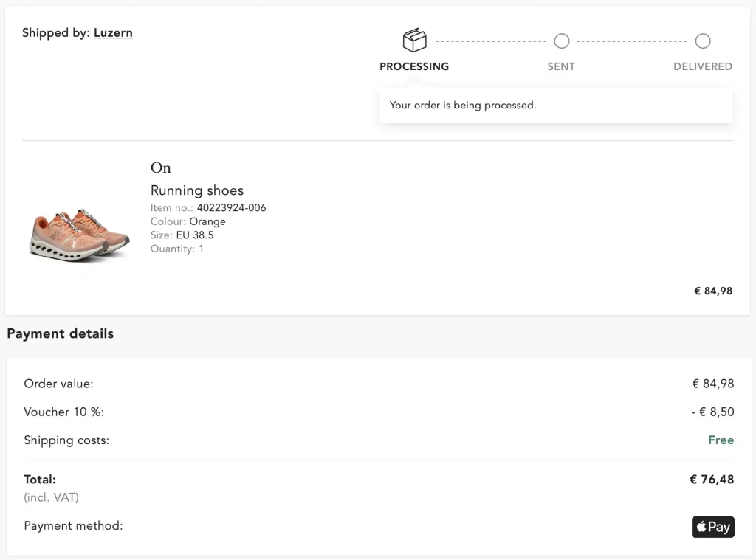Click the Apple Pay payment badge

coord(712,527)
